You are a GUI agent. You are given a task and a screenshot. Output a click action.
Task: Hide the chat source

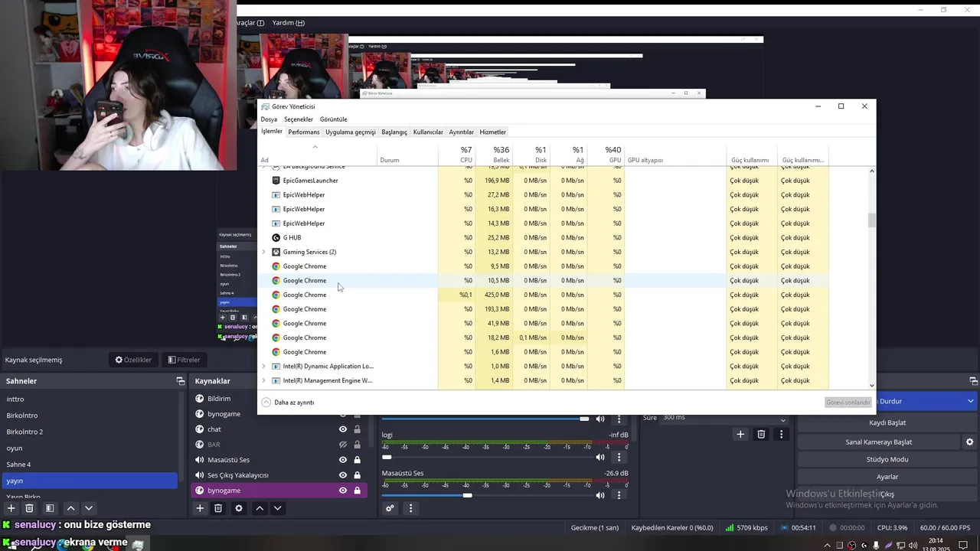click(x=343, y=429)
